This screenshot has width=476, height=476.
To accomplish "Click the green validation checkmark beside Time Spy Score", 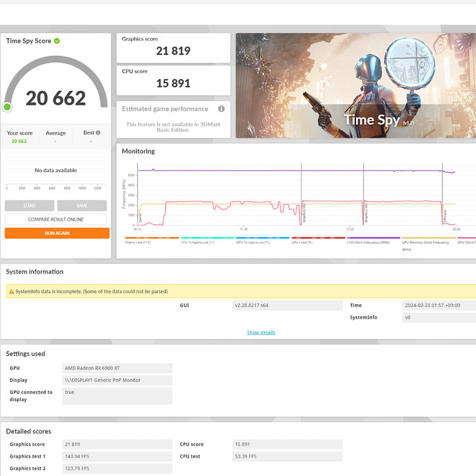I will [56, 41].
